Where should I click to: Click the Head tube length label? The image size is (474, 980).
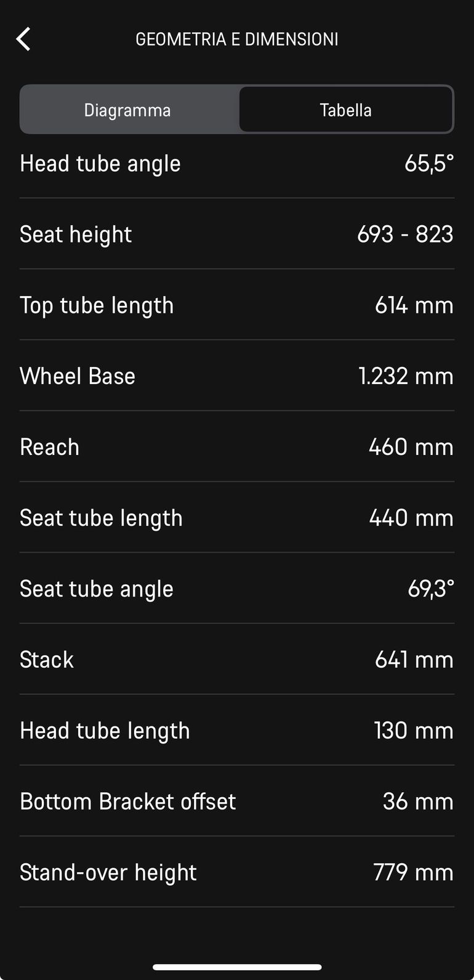105,731
